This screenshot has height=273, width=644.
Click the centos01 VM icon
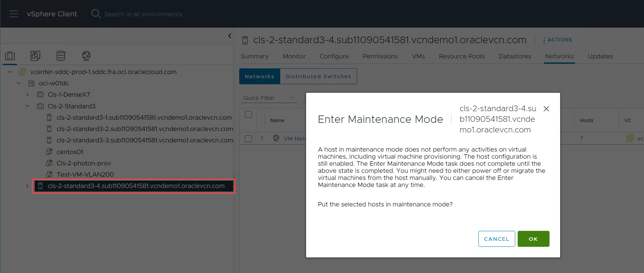click(49, 152)
